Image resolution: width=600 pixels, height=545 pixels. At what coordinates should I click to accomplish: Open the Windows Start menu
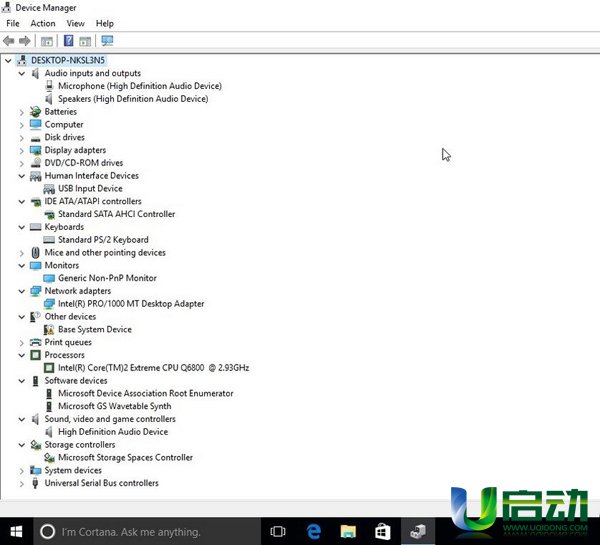[16, 532]
